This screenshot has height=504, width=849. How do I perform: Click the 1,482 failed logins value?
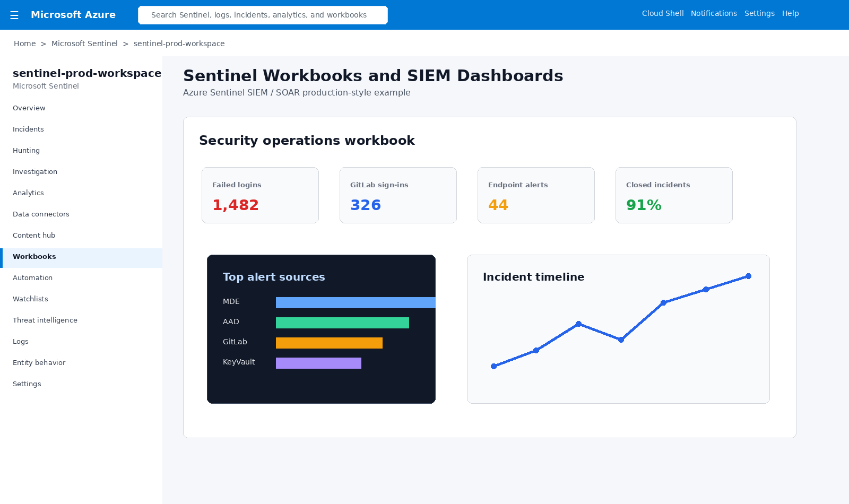pos(236,205)
